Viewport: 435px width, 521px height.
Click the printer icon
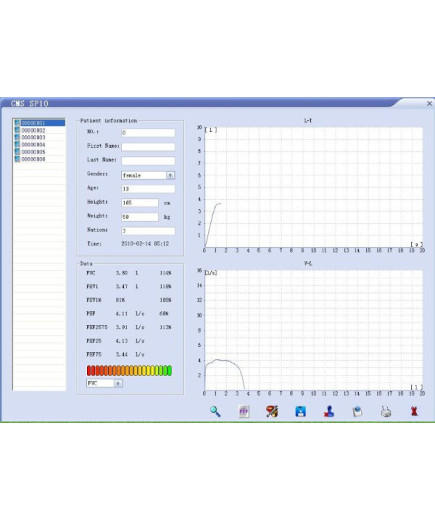(386, 411)
